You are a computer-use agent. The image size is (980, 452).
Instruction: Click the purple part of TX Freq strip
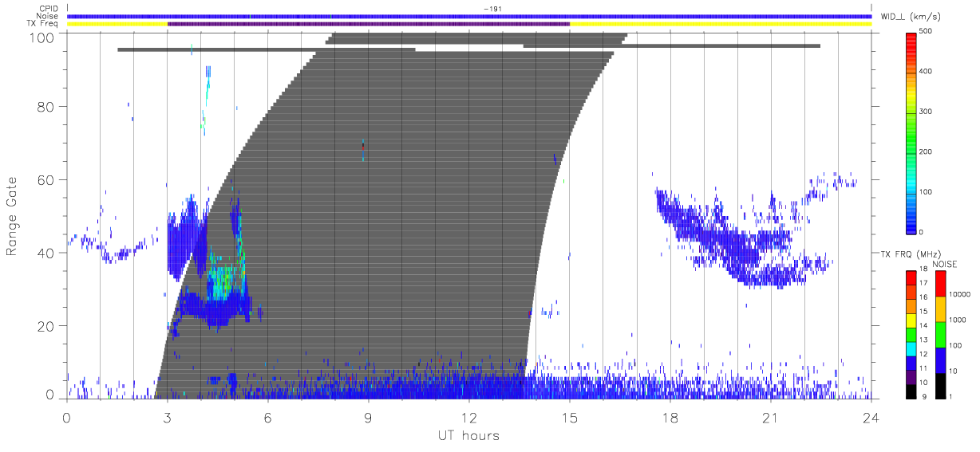click(369, 24)
